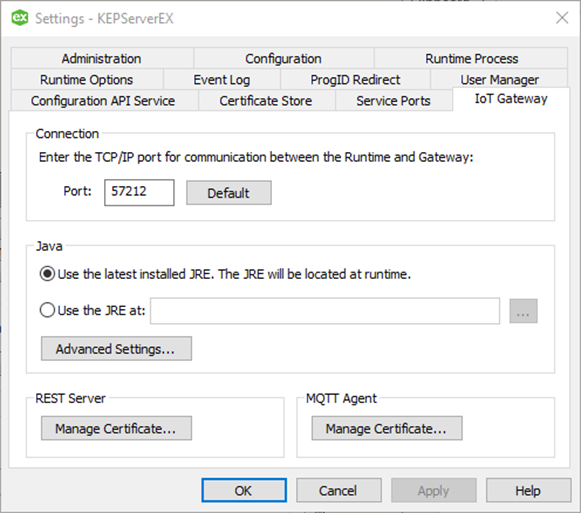Click the REST Server group label

click(70, 398)
